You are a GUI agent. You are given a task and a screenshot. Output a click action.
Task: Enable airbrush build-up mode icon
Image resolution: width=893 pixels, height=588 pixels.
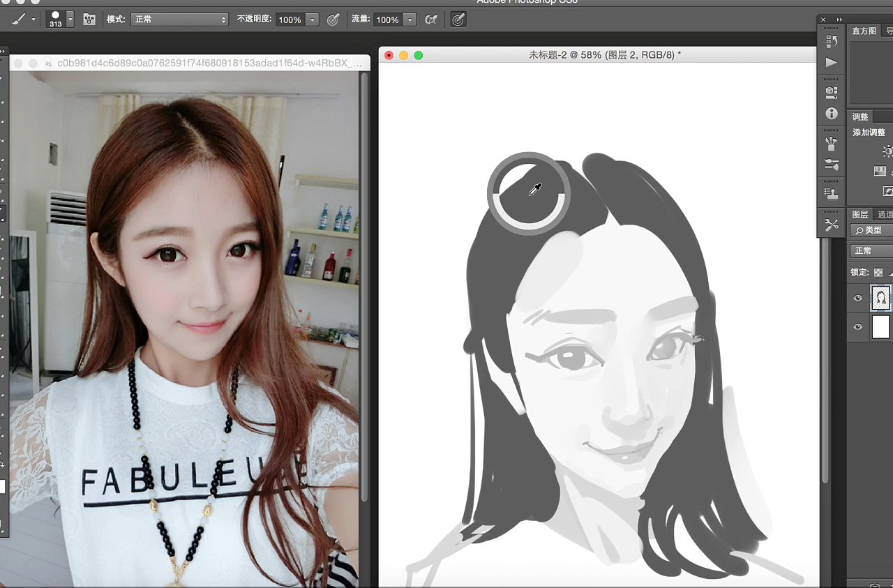click(x=431, y=20)
